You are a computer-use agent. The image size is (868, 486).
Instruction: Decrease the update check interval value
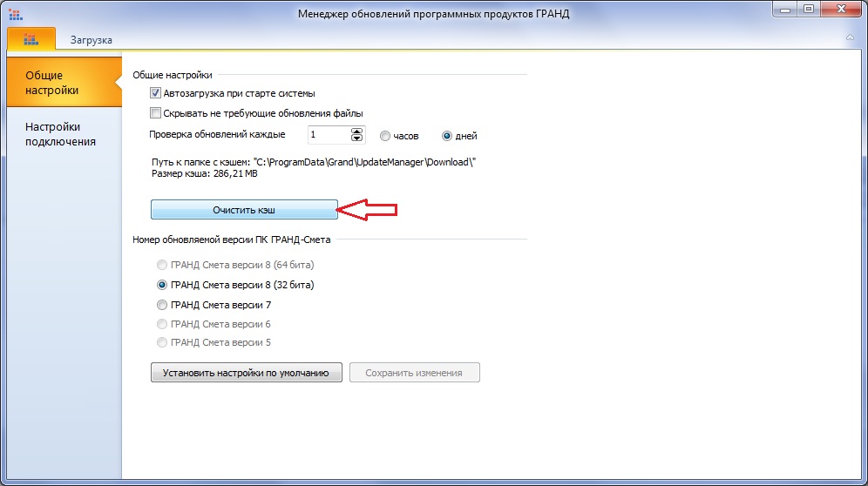click(x=357, y=138)
